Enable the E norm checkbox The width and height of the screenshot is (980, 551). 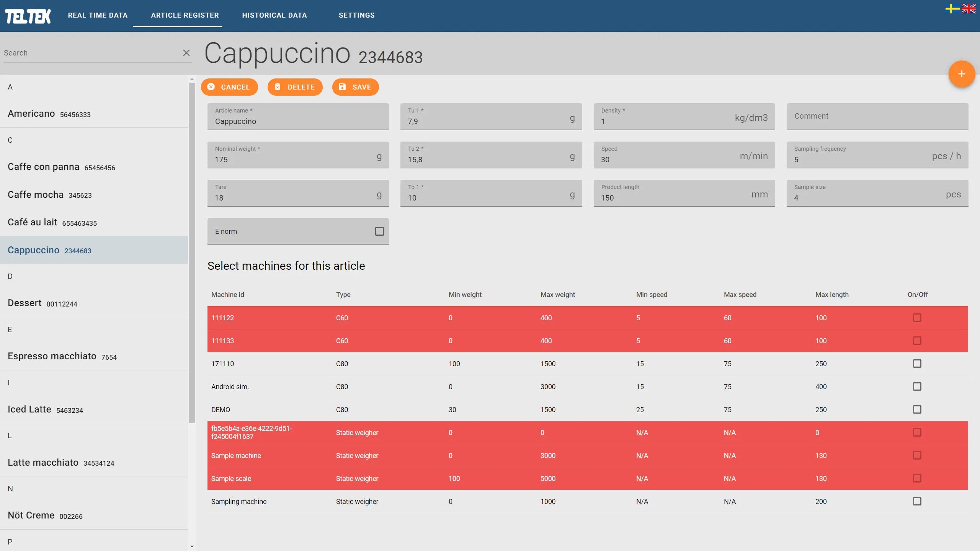coord(379,231)
